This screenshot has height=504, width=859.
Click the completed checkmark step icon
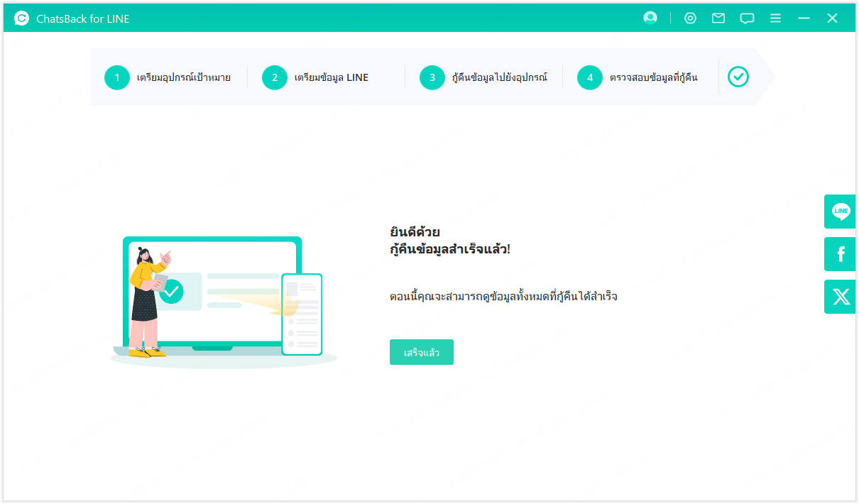tap(738, 77)
